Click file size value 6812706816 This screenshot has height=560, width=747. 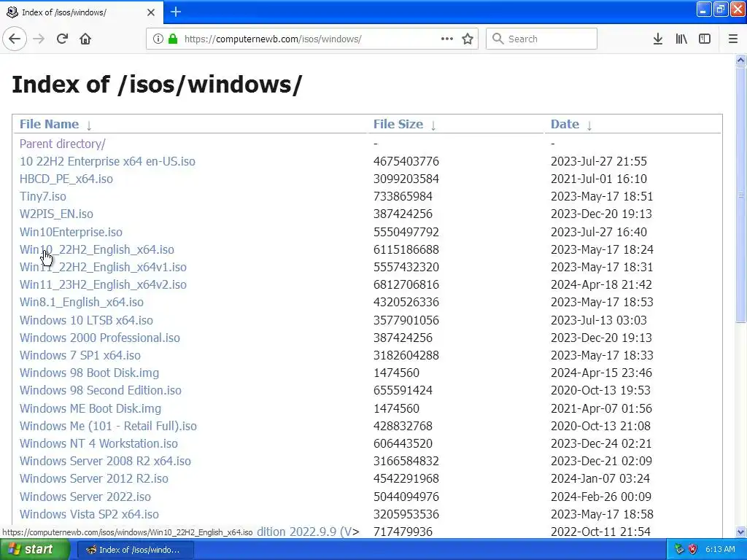[x=406, y=285]
